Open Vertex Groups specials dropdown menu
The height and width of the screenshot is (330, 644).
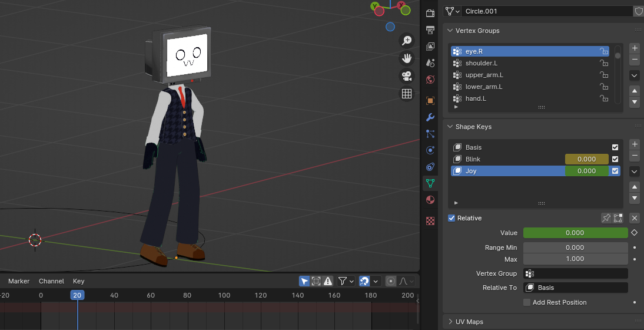coord(635,75)
